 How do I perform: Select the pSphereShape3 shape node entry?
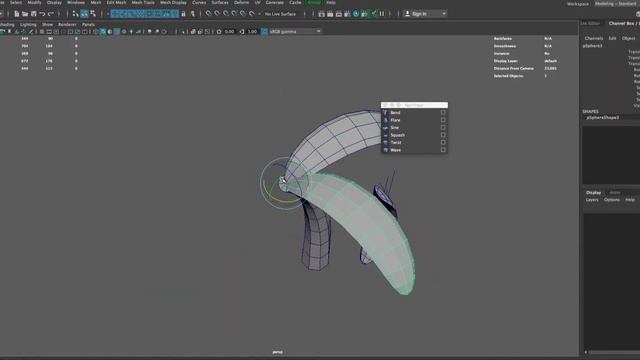(602, 118)
